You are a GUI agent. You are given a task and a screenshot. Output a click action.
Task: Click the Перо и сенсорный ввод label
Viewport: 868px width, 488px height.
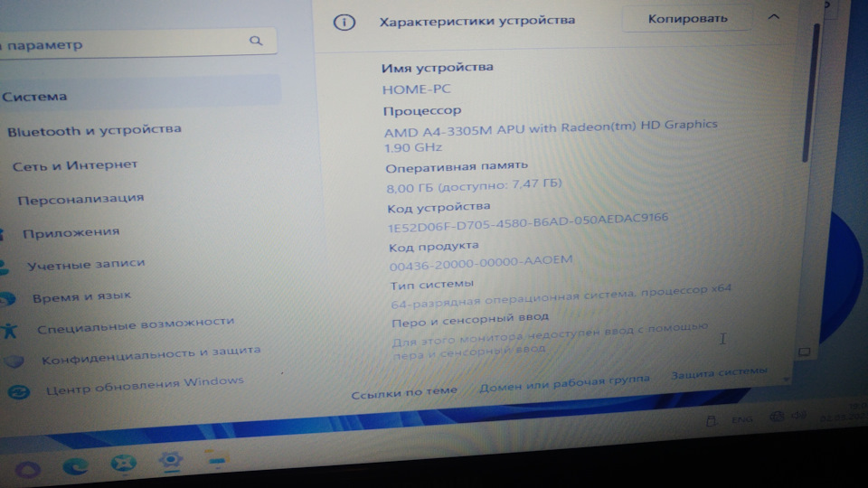(470, 319)
